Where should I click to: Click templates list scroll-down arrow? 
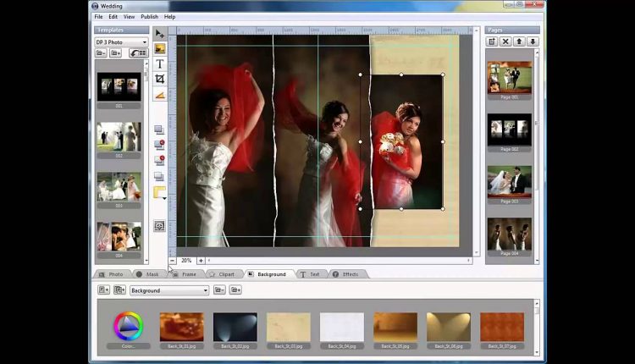(146, 262)
